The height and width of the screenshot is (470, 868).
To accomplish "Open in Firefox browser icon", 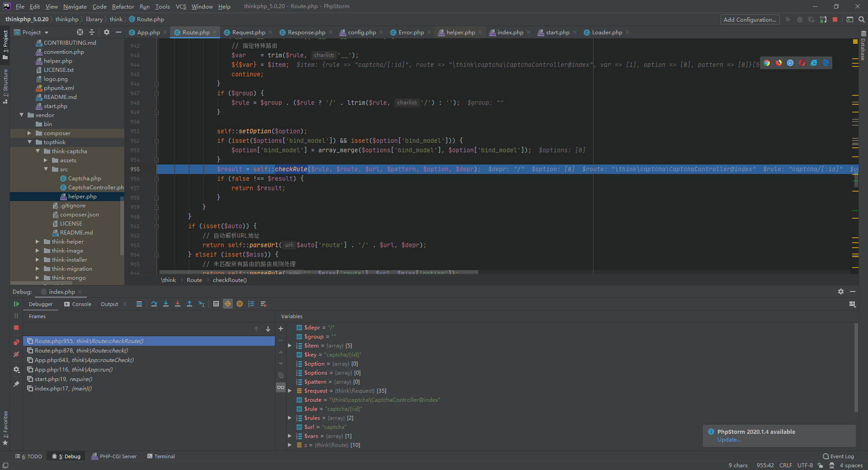I will (778, 63).
